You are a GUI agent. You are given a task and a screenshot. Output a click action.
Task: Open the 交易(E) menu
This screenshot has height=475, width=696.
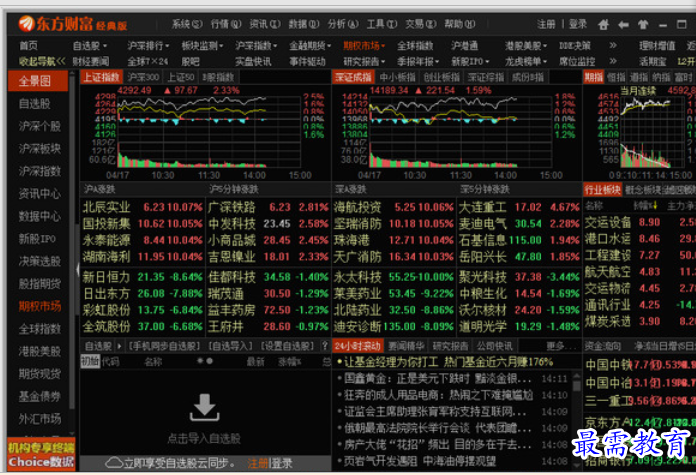[421, 24]
